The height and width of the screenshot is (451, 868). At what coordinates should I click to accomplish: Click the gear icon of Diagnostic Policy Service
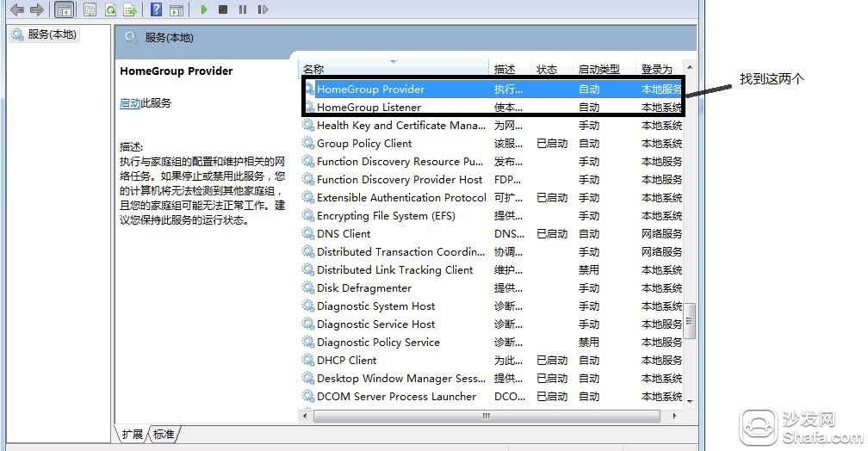[308, 342]
